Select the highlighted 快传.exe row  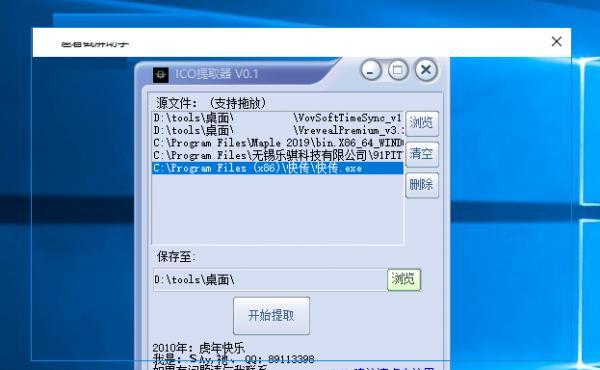[278, 168]
